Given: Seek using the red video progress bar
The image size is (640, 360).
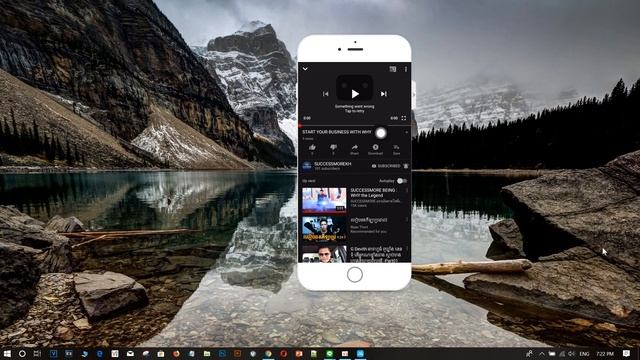Looking at the screenshot, I should (x=354, y=125).
